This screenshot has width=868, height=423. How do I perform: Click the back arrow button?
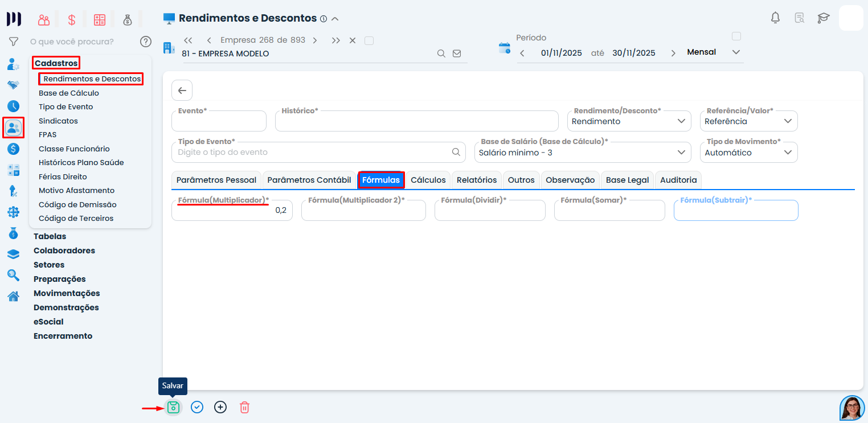pos(182,91)
